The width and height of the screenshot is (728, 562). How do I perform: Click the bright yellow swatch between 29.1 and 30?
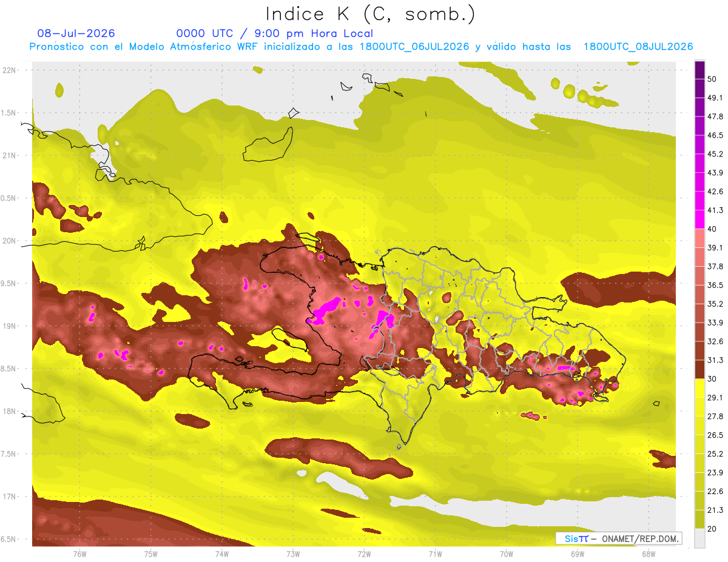[699, 388]
